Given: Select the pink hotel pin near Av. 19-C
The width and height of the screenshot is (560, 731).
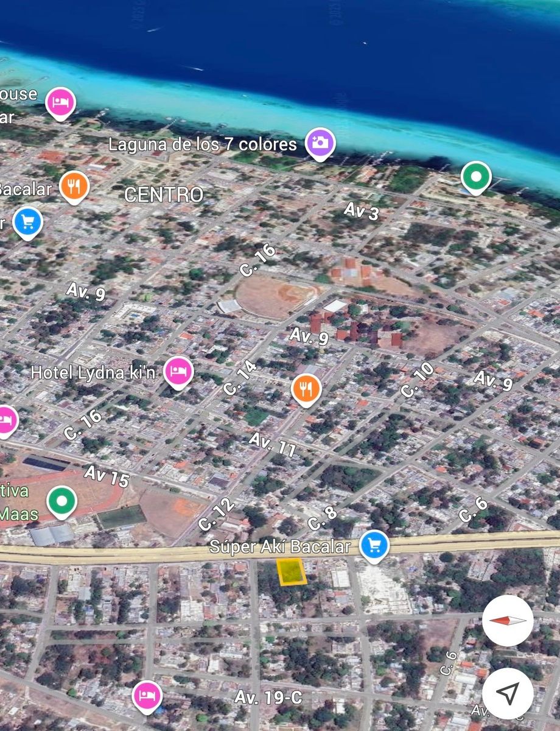Looking at the screenshot, I should (x=147, y=695).
